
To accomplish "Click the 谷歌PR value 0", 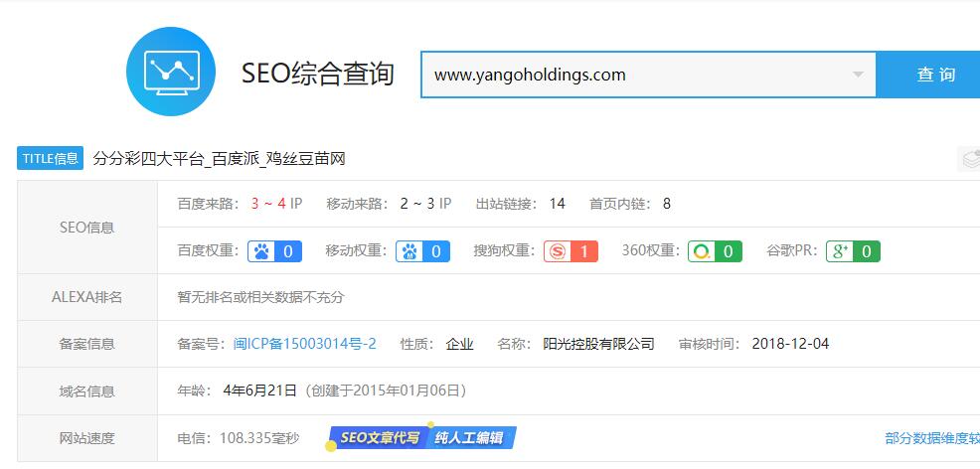I will point(867,251).
